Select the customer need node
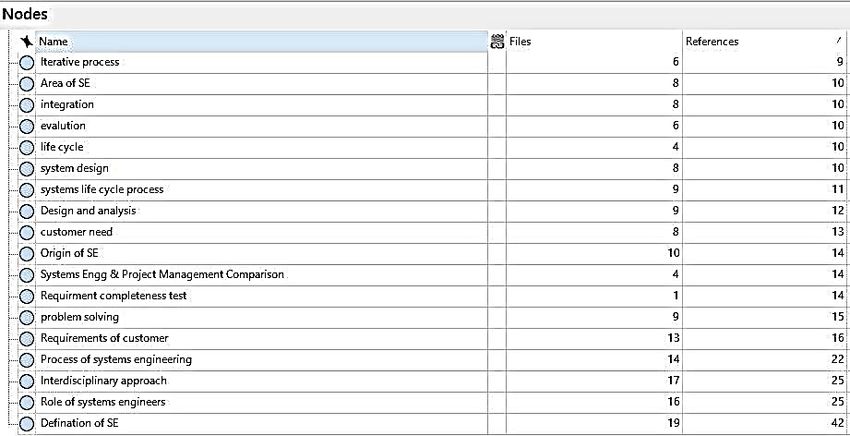850x436 pixels. click(76, 232)
